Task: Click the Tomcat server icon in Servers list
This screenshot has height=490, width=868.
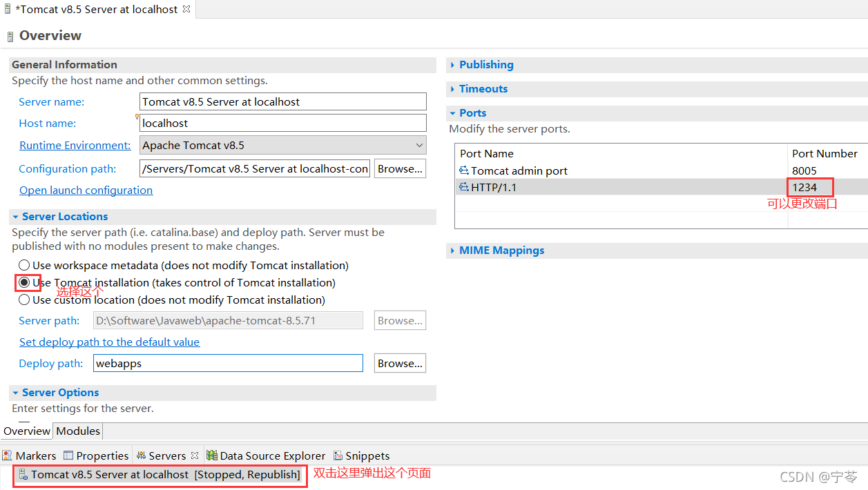Action: coord(23,475)
